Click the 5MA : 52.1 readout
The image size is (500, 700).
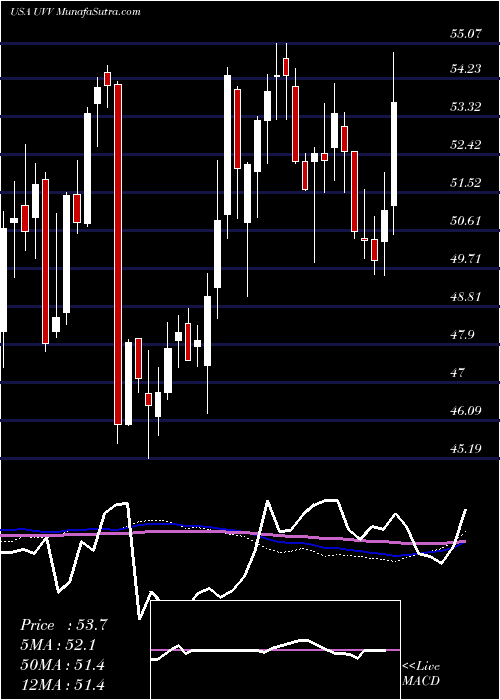pyautogui.click(x=58, y=645)
